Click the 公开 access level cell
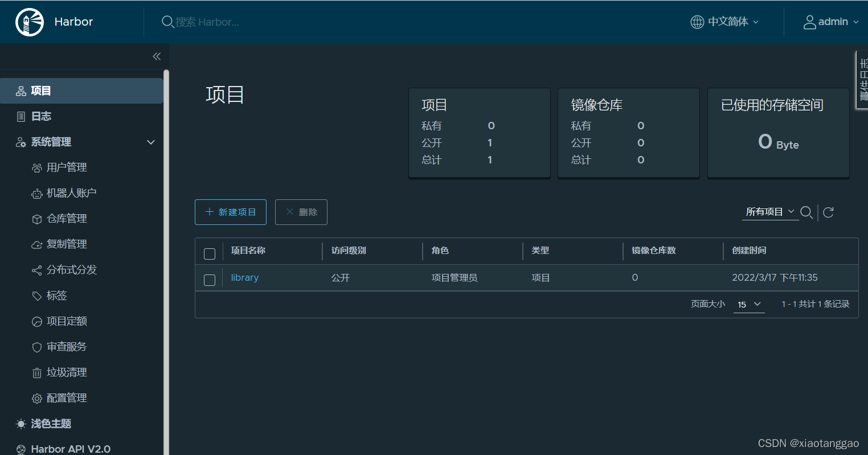868x455 pixels. point(341,278)
